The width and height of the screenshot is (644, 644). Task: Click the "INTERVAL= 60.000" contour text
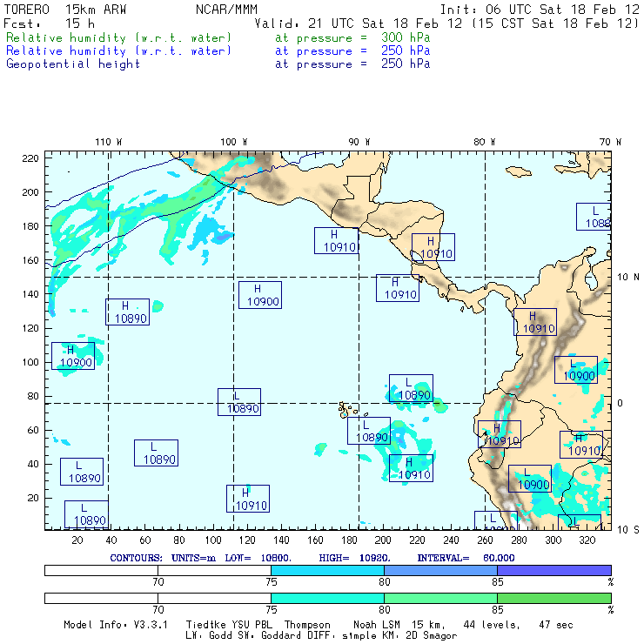pos(466,558)
